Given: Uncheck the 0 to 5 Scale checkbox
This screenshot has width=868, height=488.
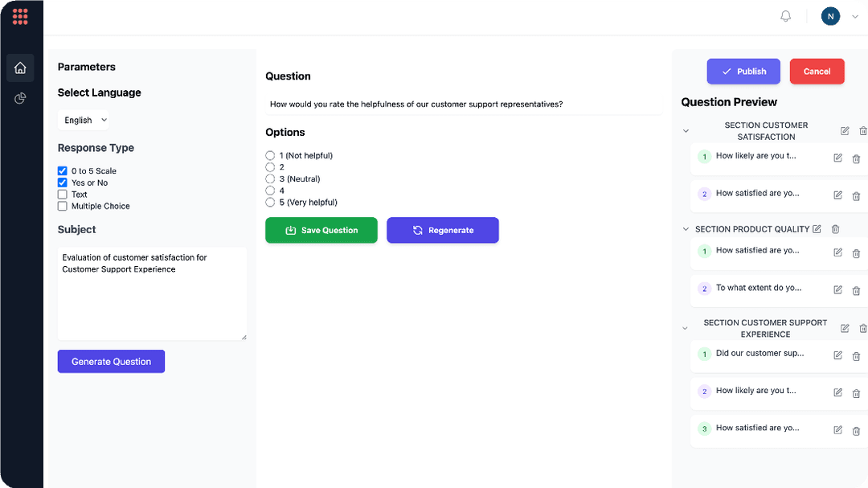Looking at the screenshot, I should click(x=63, y=171).
